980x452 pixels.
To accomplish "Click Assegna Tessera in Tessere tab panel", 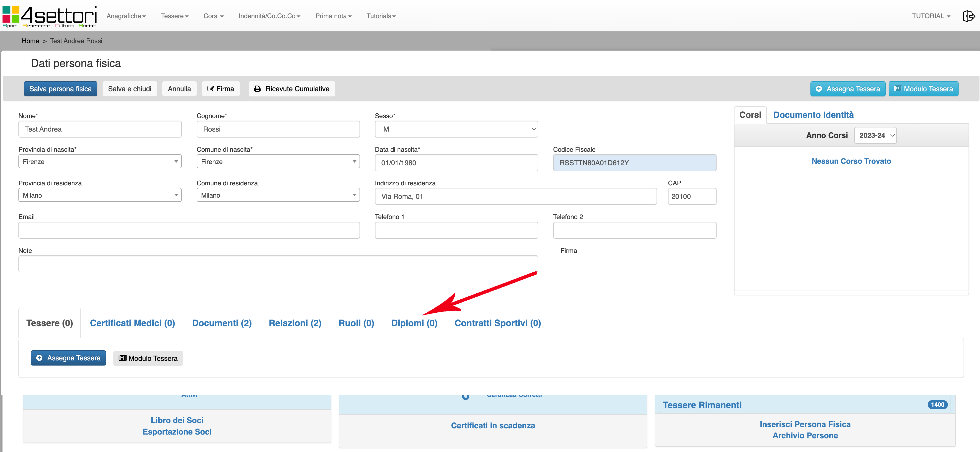I will coord(68,358).
